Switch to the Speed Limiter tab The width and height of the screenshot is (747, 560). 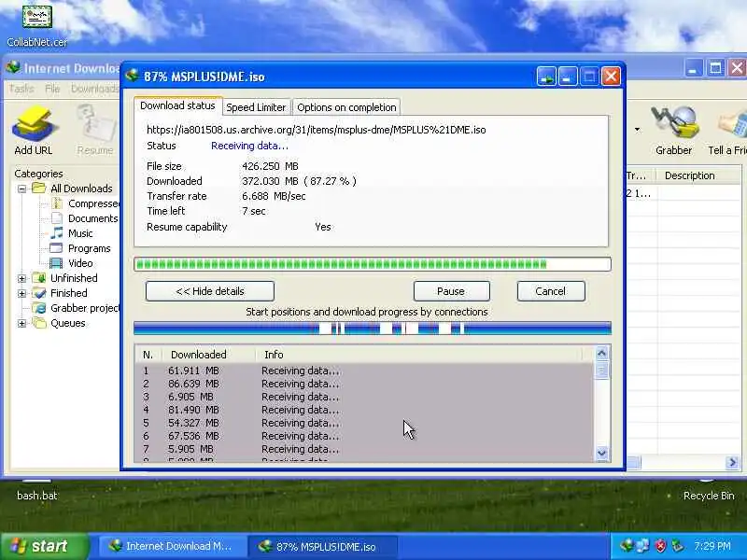[x=256, y=107]
